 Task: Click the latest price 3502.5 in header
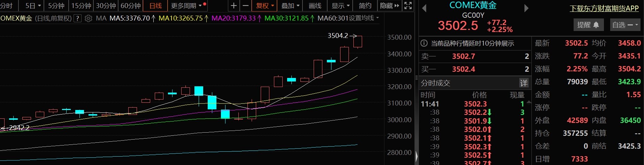(458, 25)
